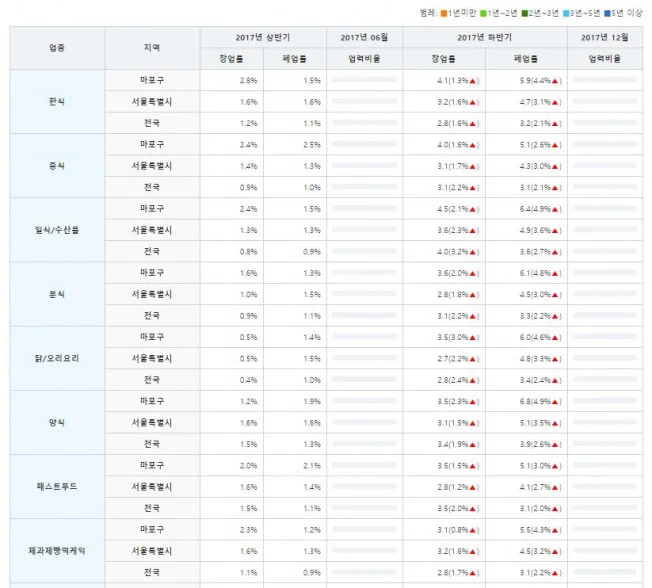The image size is (652, 588).
Task: Select the 한식 category cell
Action: pyautogui.click(x=57, y=101)
